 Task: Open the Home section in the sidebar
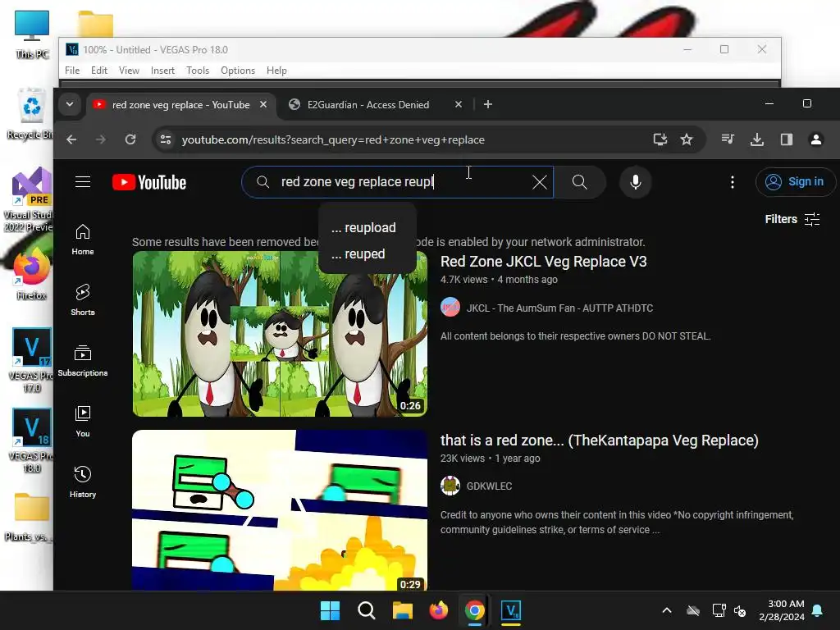(83, 240)
